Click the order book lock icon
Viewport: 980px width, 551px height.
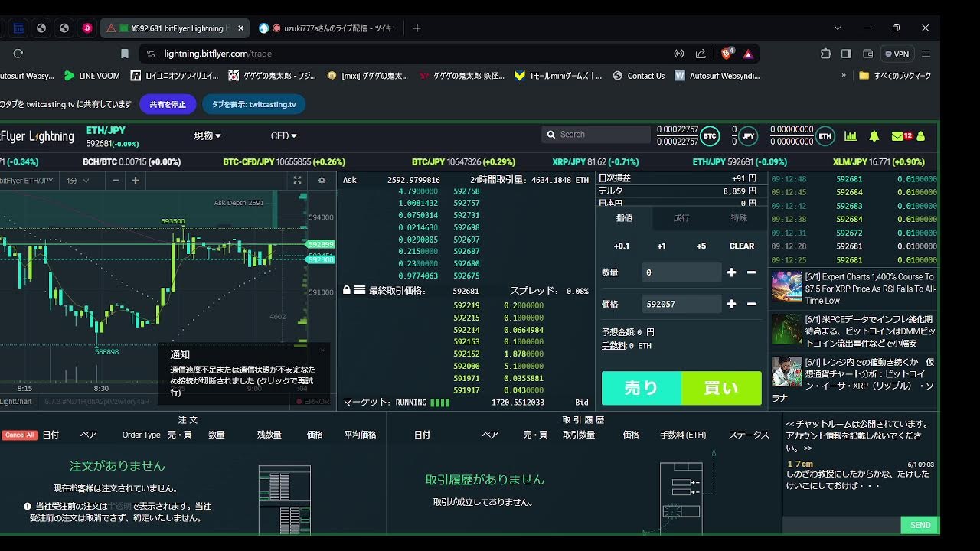coord(347,291)
